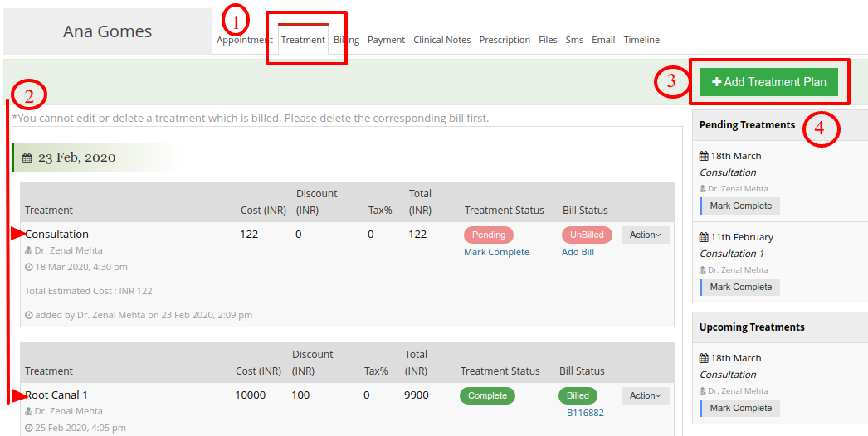
Task: Open the Clinical Notes tab
Action: tap(442, 40)
